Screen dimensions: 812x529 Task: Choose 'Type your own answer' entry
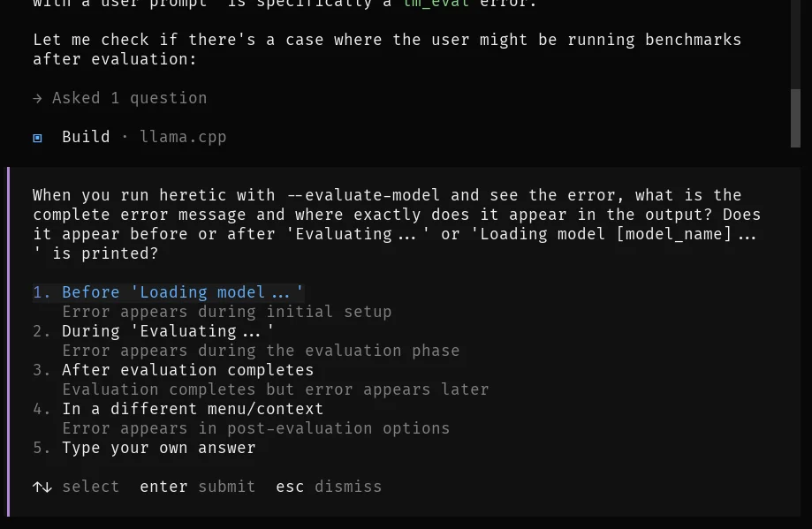pos(158,448)
